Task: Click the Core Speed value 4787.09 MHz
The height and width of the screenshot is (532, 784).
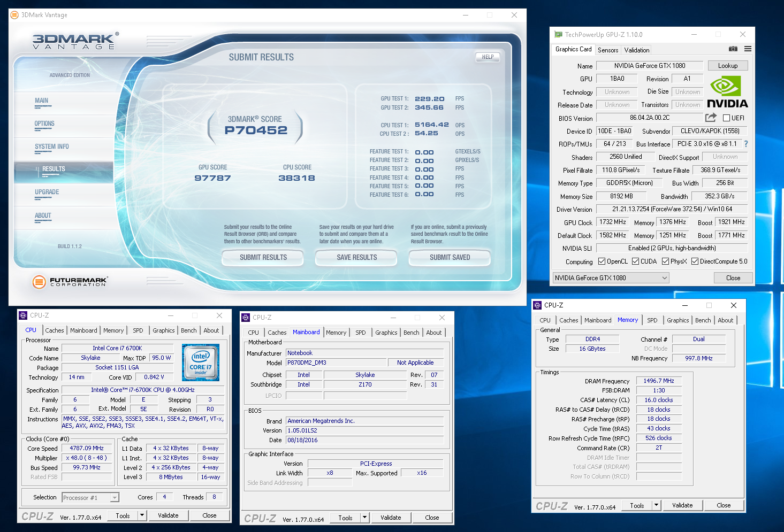Action: (86, 448)
